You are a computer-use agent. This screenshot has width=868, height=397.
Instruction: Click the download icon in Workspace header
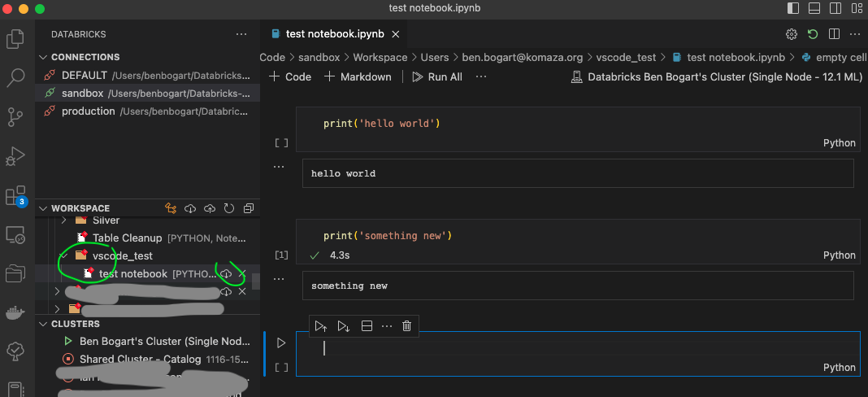pos(190,208)
